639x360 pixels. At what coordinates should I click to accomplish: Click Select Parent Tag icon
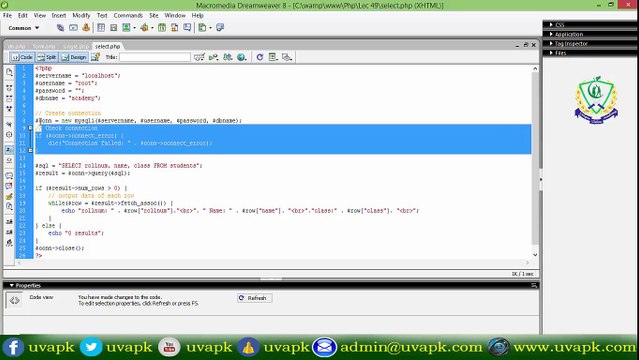point(9,124)
